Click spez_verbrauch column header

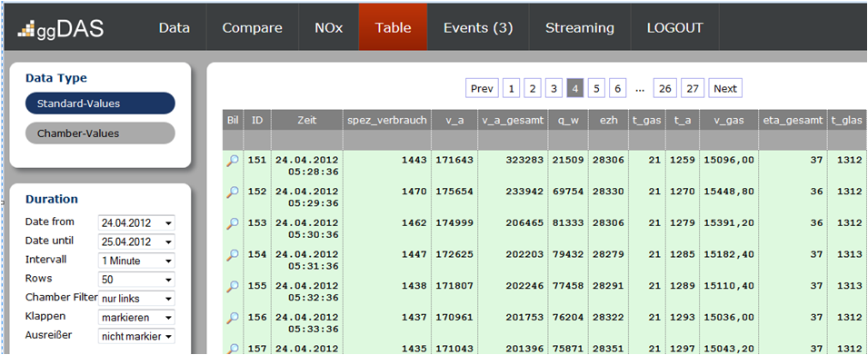click(386, 120)
